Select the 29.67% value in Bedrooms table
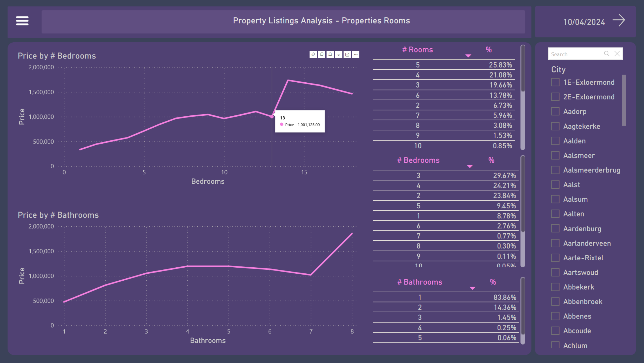 tap(504, 176)
